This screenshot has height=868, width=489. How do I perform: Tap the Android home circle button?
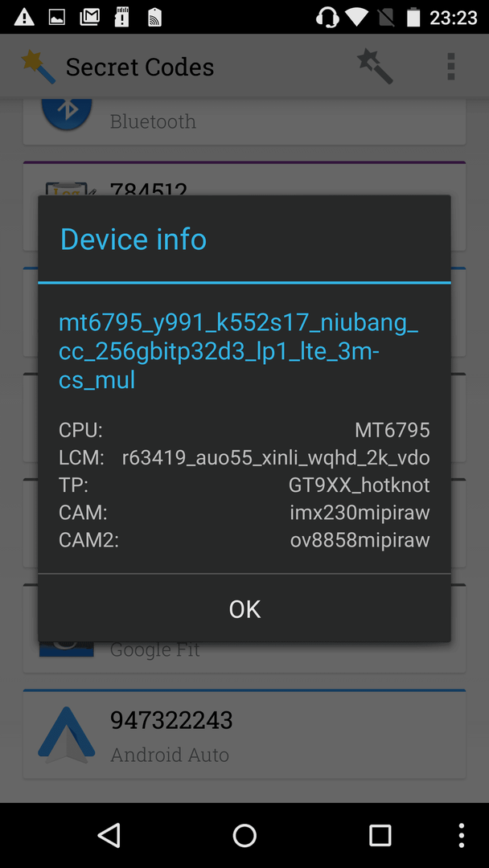click(x=244, y=835)
